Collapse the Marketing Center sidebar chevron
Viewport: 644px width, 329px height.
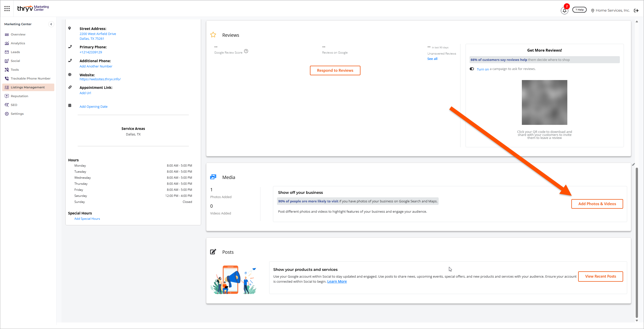coord(51,24)
